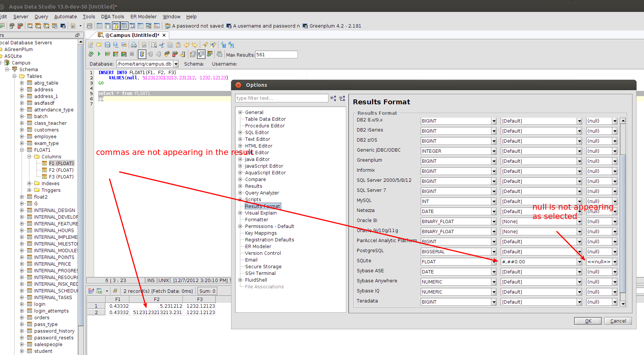The width and height of the screenshot is (644, 355).
Task: Print the query using the printer icon
Action: pos(134,45)
